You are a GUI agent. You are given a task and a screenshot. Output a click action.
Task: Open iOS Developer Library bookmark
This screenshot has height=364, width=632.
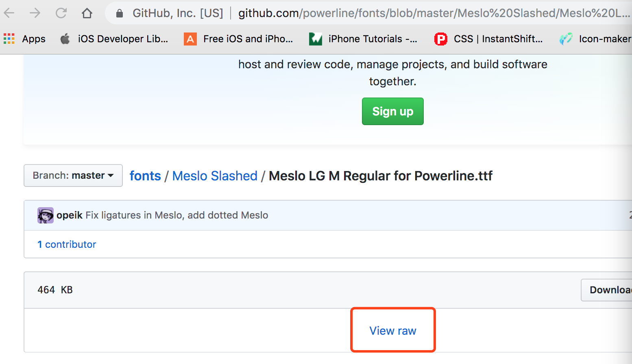(114, 39)
